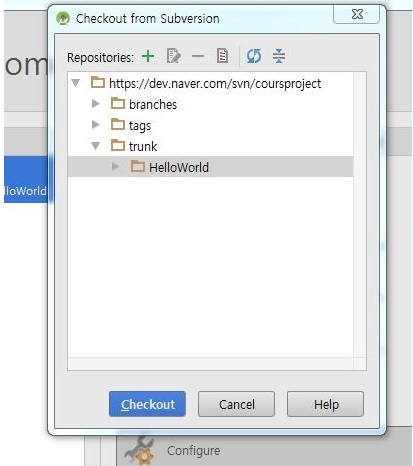Image resolution: width=413 pixels, height=466 pixels.
Task: Click the folder icon next to tags
Action: coord(118,124)
